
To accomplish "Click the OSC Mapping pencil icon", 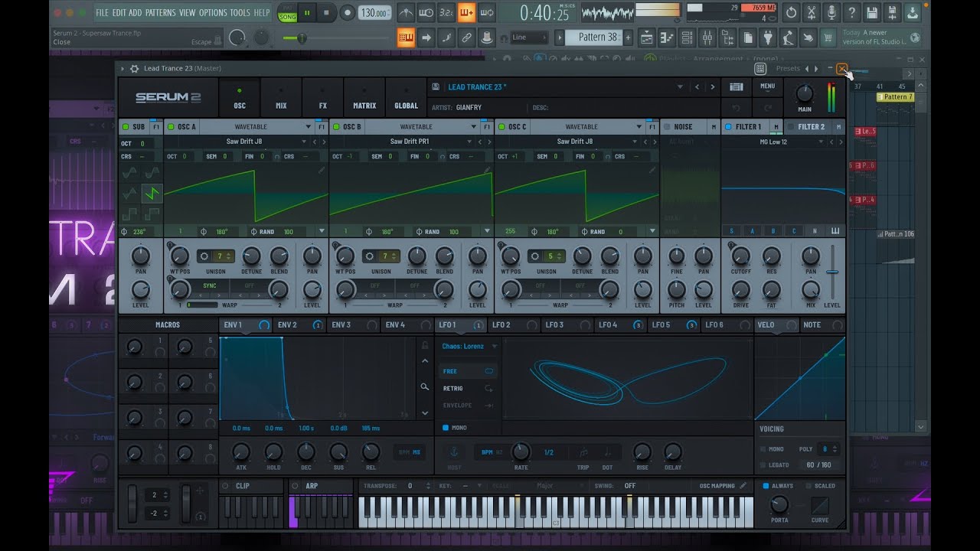I will [x=742, y=486].
